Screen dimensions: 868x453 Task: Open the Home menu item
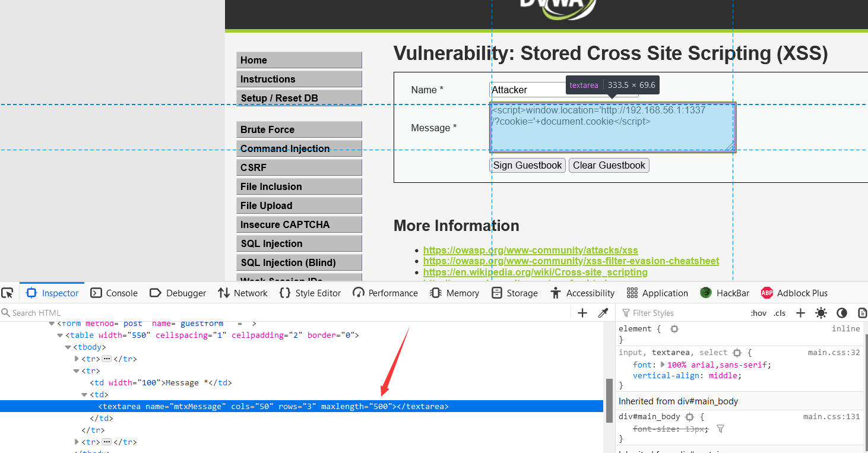tap(299, 60)
